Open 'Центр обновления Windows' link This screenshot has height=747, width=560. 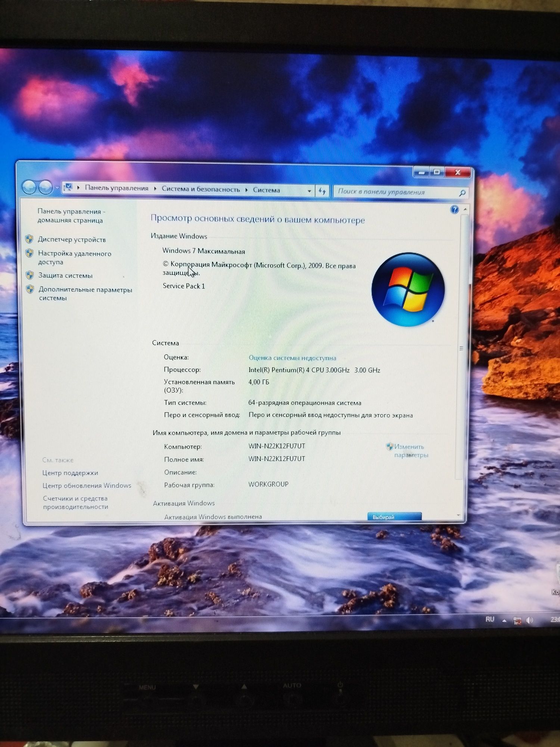(x=87, y=486)
